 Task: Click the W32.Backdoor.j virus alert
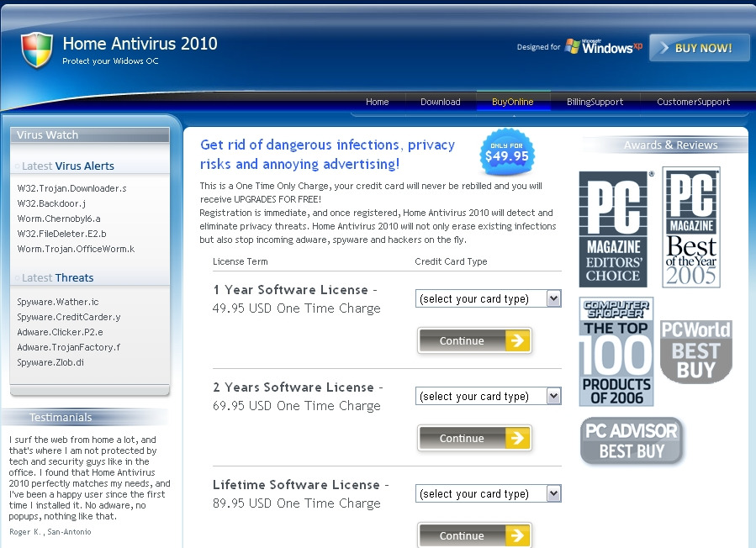point(51,203)
